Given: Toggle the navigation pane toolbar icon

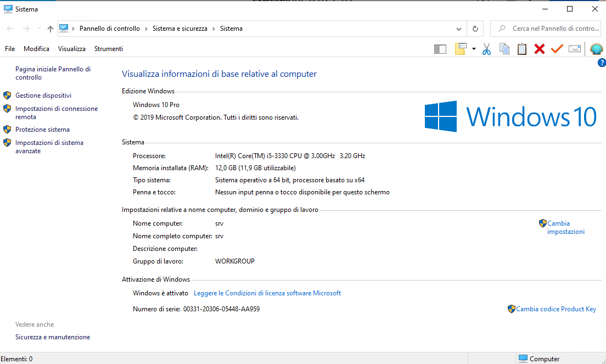Looking at the screenshot, I should [440, 49].
